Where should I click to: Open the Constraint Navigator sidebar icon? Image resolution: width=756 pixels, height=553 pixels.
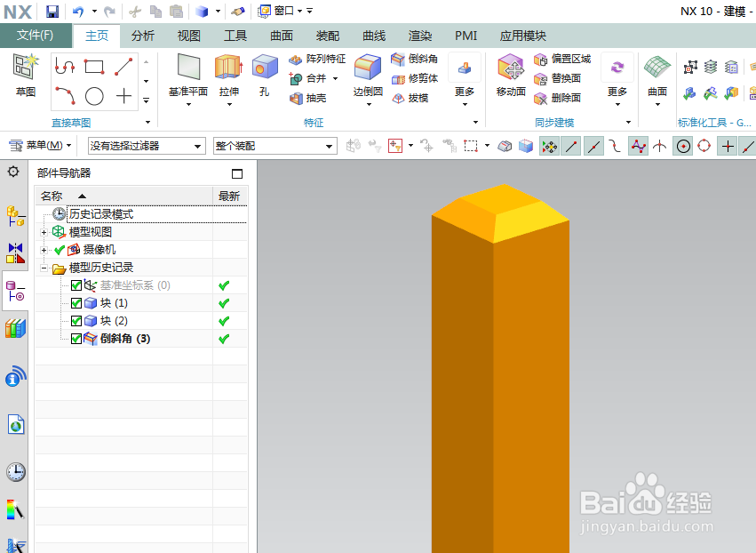[15, 252]
